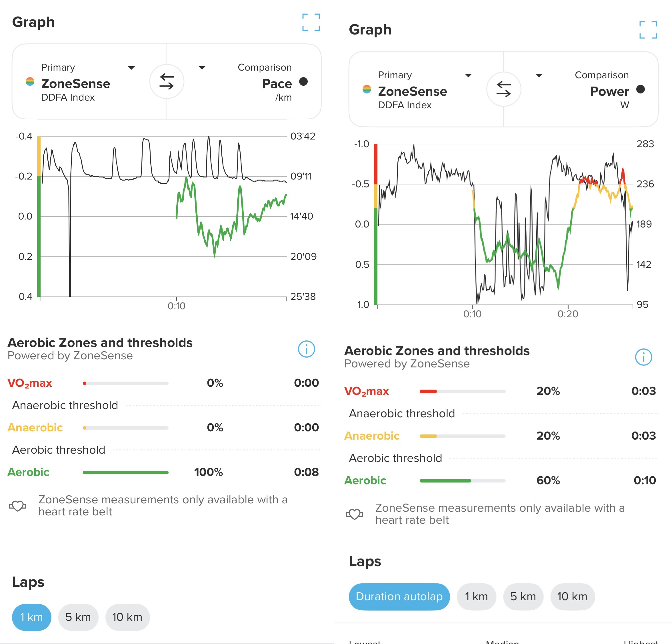
Task: Click the "03'42" pace axis label
Action: click(x=303, y=136)
